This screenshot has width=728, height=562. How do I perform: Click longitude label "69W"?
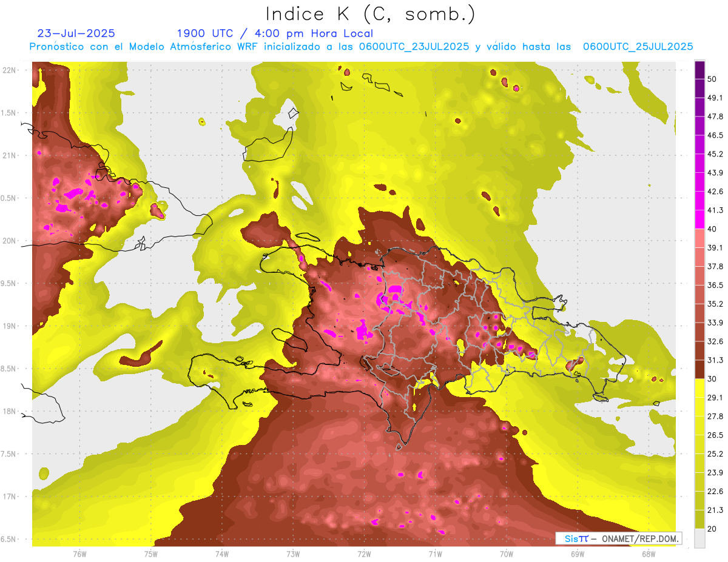click(x=578, y=554)
